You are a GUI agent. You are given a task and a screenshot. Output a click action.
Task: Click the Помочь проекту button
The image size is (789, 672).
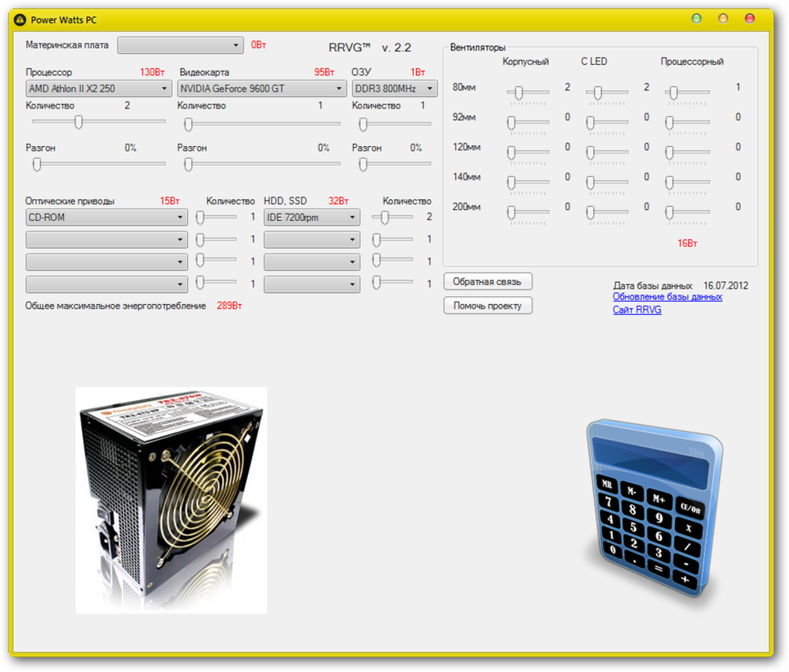pos(488,306)
